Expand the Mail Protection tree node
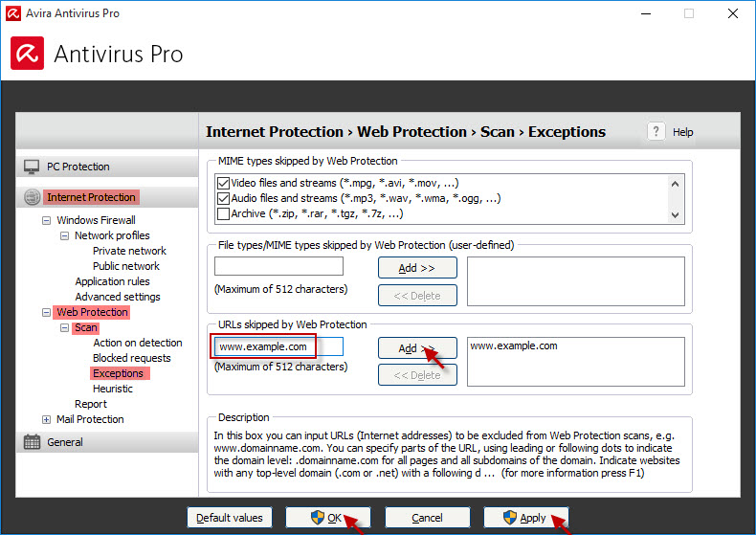 coord(46,419)
